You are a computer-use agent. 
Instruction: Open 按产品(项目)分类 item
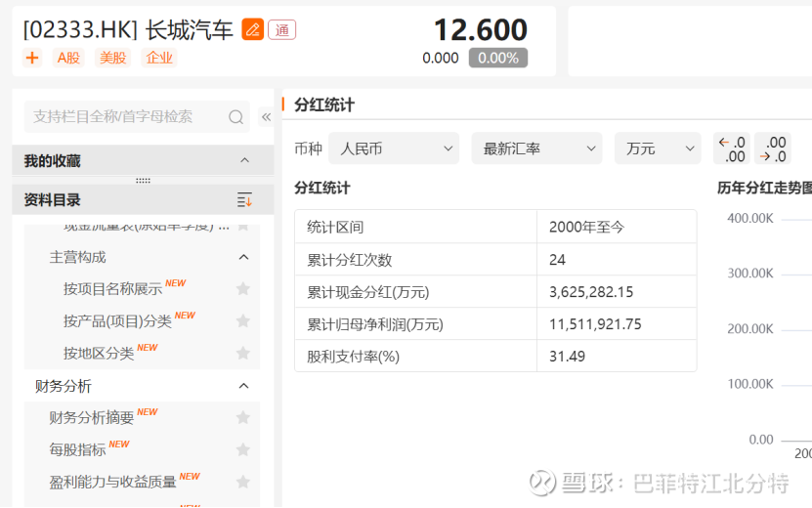point(117,321)
